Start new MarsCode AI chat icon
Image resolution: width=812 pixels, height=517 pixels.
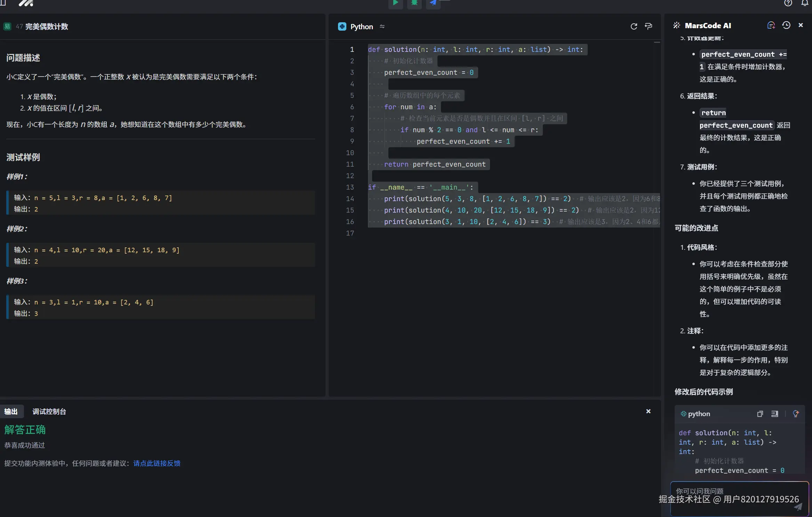771,25
